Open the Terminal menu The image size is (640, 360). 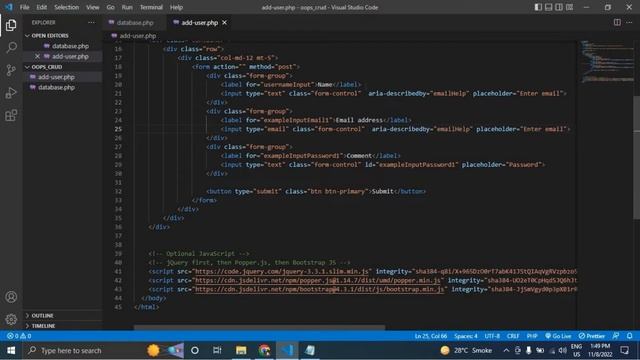click(151, 7)
